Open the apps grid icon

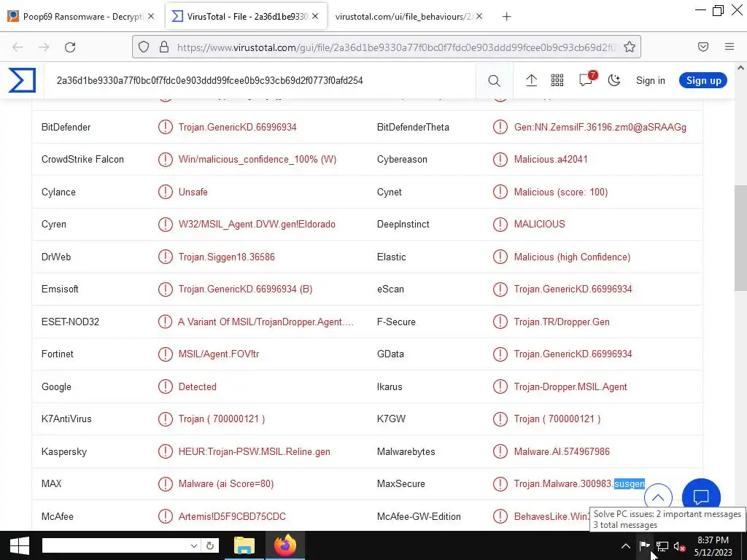[557, 80]
